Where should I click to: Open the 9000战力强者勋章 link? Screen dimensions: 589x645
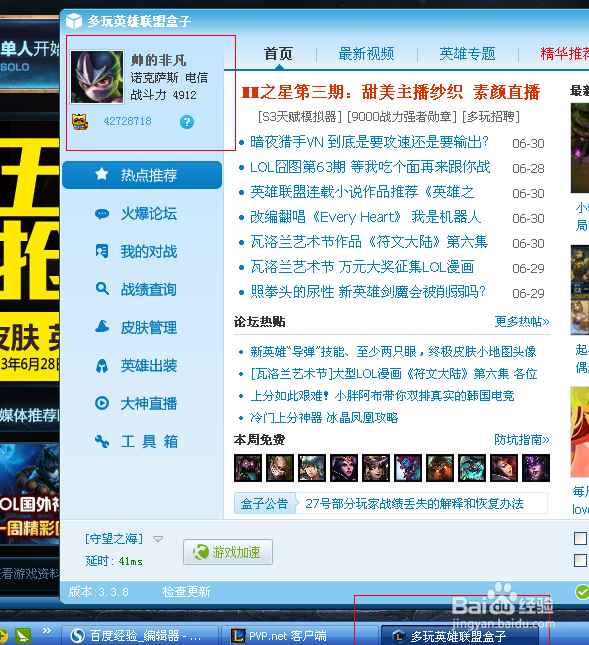tap(402, 117)
